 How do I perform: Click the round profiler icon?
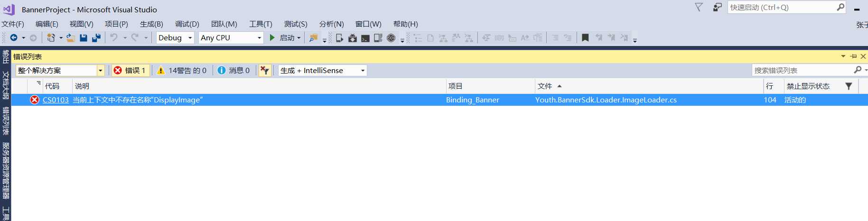click(391, 38)
